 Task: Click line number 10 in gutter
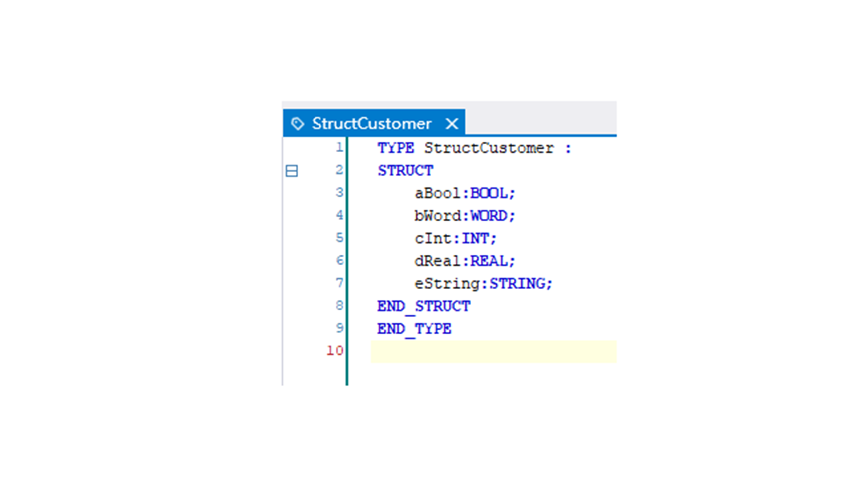coord(335,351)
